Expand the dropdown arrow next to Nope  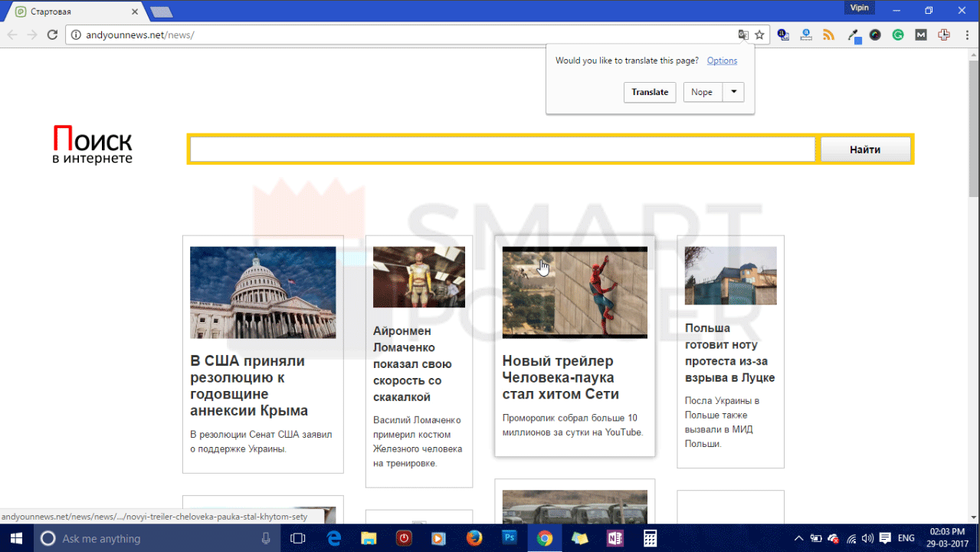[733, 92]
